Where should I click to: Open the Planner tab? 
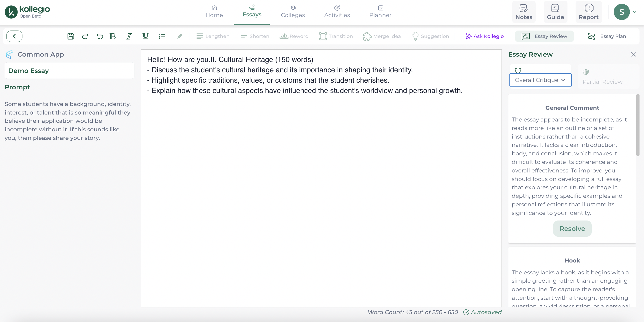380,12
